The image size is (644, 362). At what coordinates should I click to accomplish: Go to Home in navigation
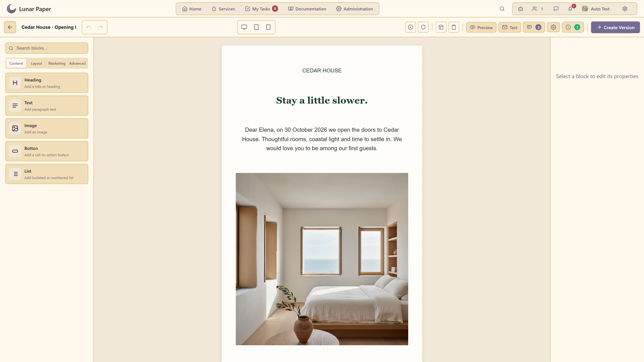[x=192, y=9]
